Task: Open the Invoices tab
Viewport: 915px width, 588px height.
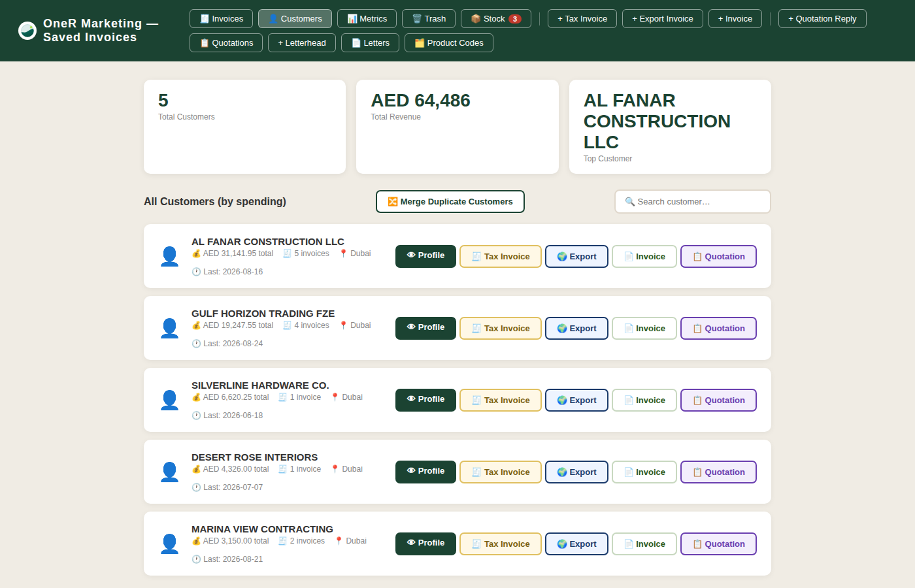Action: (221, 19)
